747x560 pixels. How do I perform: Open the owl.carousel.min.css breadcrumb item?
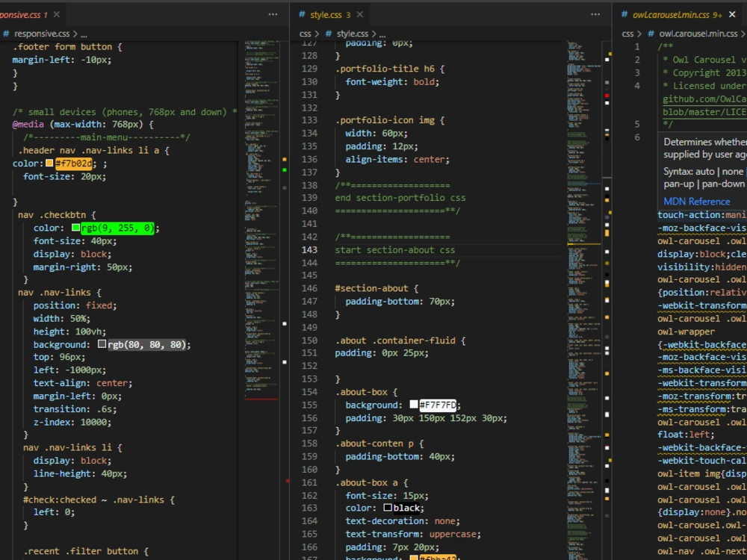click(x=698, y=34)
